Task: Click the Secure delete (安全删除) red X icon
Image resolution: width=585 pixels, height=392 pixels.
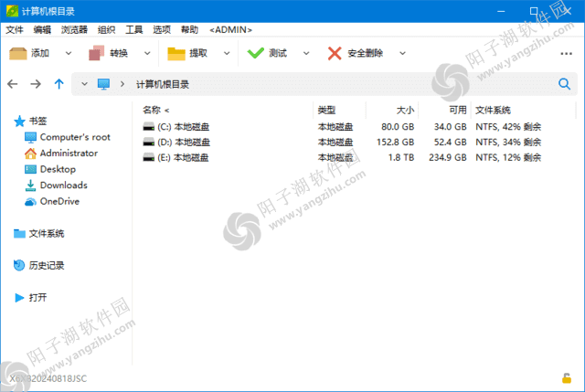Action: point(335,53)
